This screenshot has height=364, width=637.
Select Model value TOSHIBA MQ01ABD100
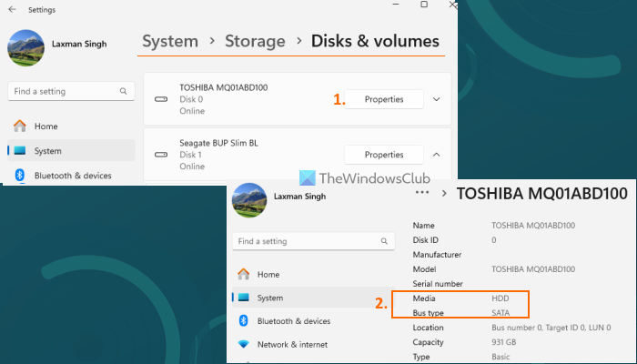[533, 269]
